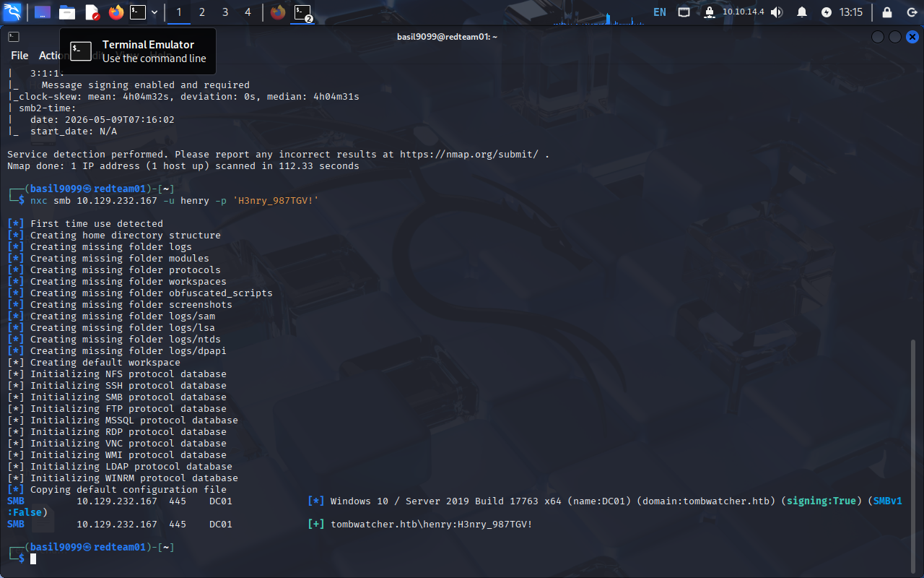This screenshot has height=578, width=924.
Task: Open the Kali applications menu
Action: pyautogui.click(x=13, y=12)
